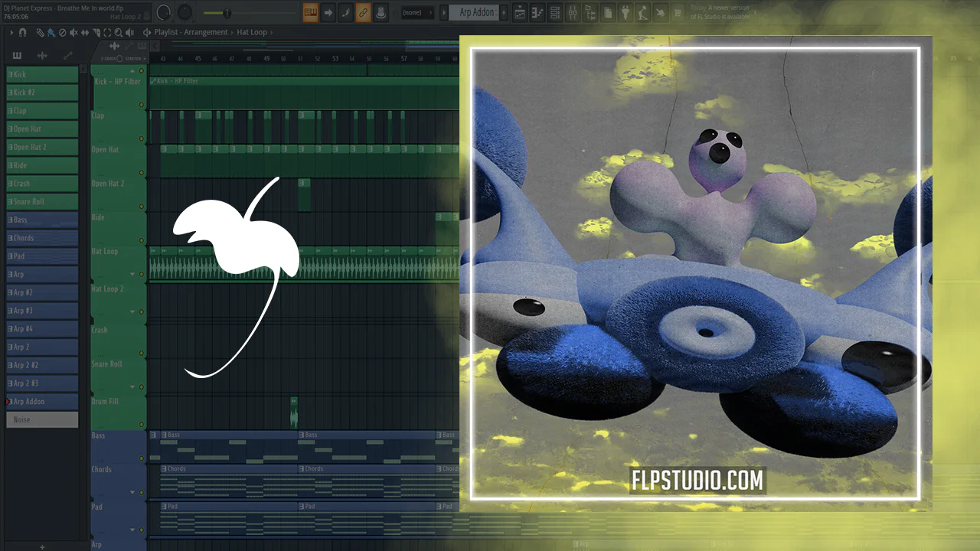This screenshot has height=551, width=980.
Task: Open the Mixer window icon
Action: point(573,12)
